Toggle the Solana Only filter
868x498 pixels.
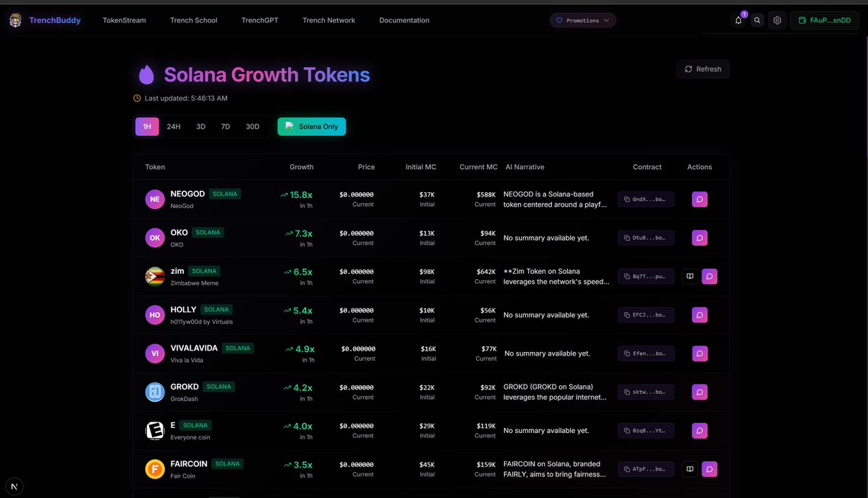coord(312,126)
